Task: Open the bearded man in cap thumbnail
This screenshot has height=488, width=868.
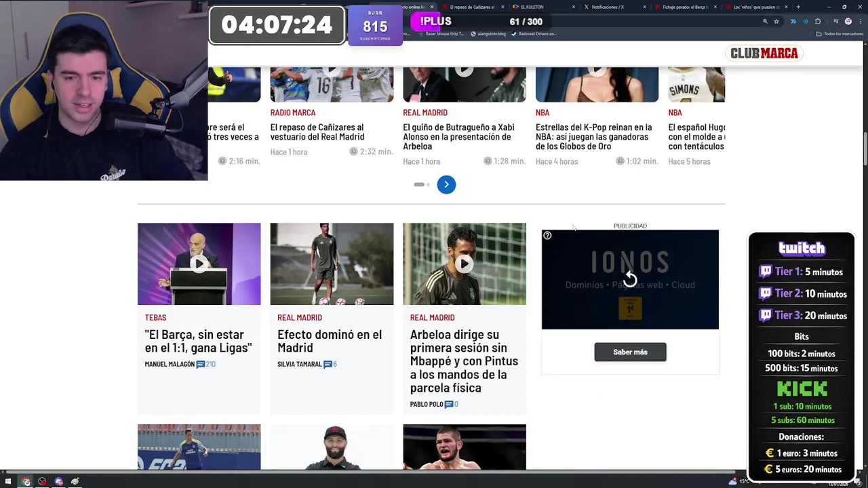Action: pyautogui.click(x=332, y=447)
